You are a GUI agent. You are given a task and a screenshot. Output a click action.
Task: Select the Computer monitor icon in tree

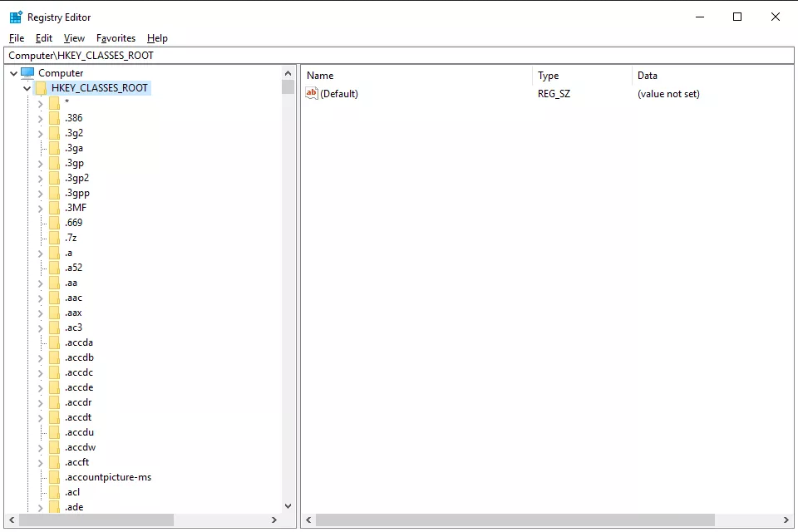27,73
